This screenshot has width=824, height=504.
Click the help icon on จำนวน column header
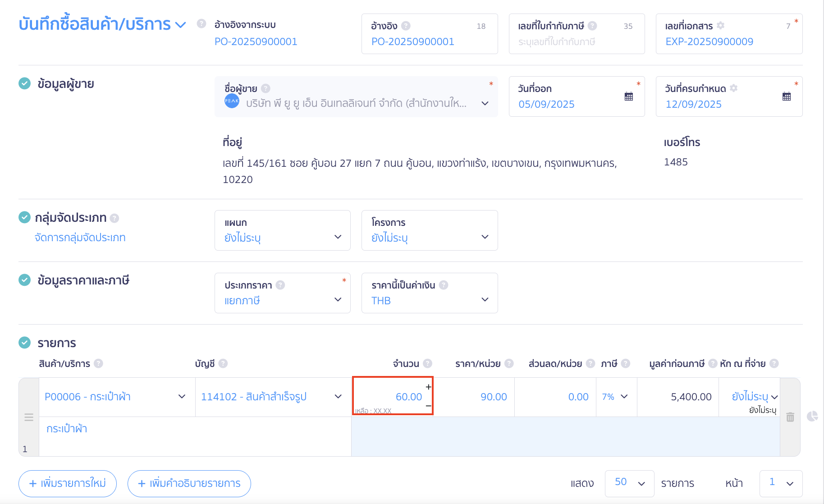click(428, 363)
